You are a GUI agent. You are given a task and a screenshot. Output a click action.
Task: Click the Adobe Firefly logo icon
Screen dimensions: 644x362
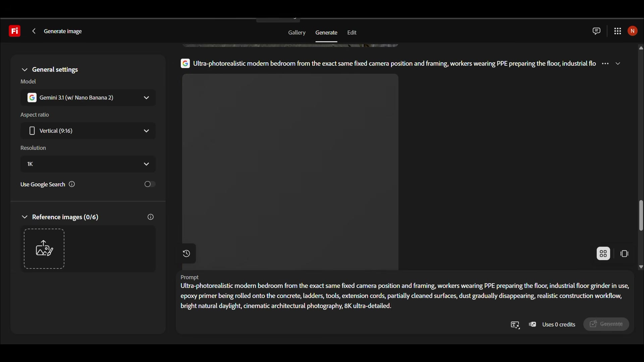click(14, 31)
